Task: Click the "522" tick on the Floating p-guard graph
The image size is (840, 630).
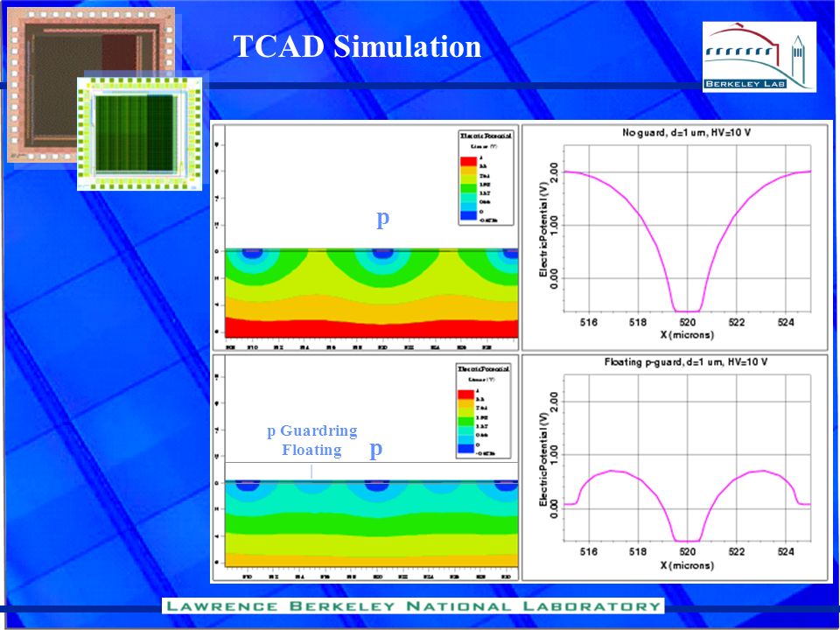Action: (737, 551)
